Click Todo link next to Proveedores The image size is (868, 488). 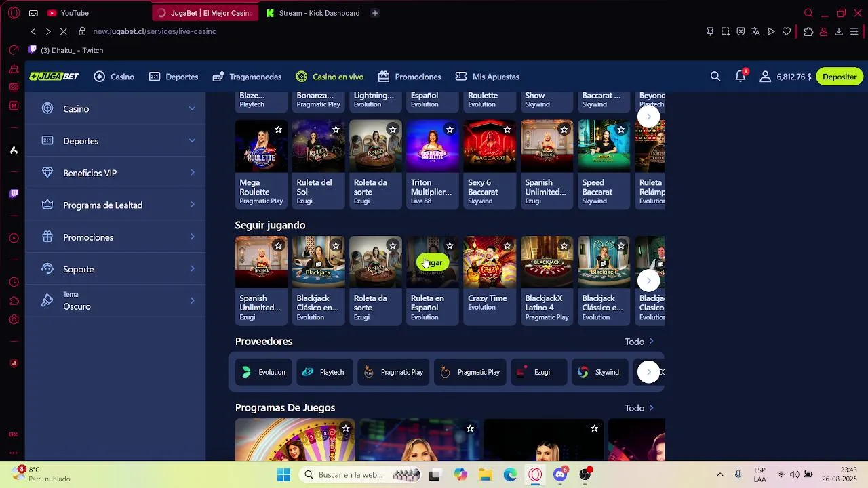[639, 342]
